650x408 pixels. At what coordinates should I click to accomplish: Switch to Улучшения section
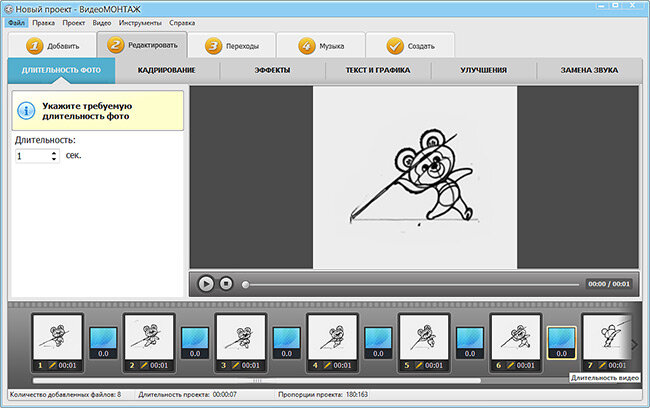pyautogui.click(x=484, y=70)
